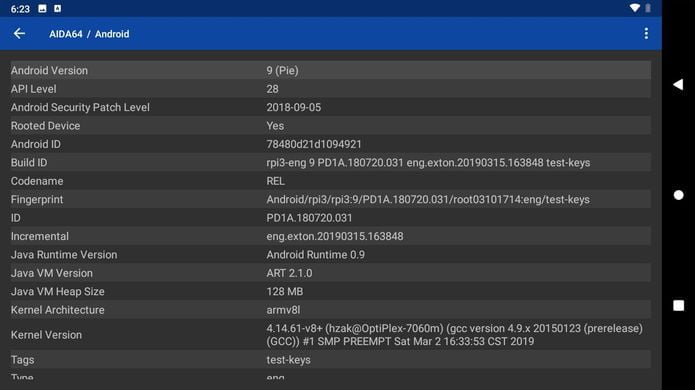Select the Java VM Heap Size label
This screenshot has width=695, height=390.
[58, 292]
